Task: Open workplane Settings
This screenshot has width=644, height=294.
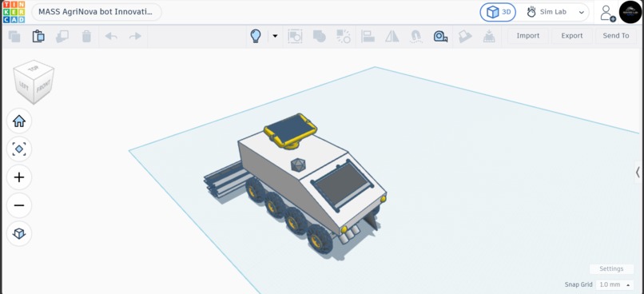Action: coord(611,269)
